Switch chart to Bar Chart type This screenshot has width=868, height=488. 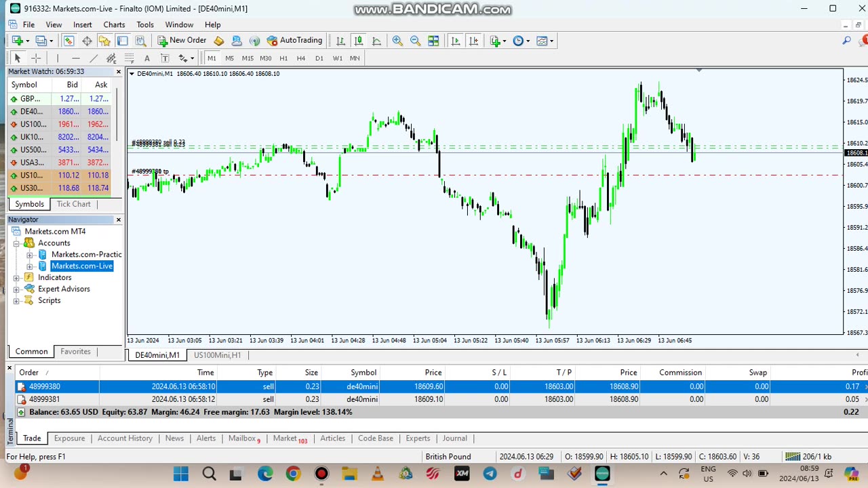point(340,41)
